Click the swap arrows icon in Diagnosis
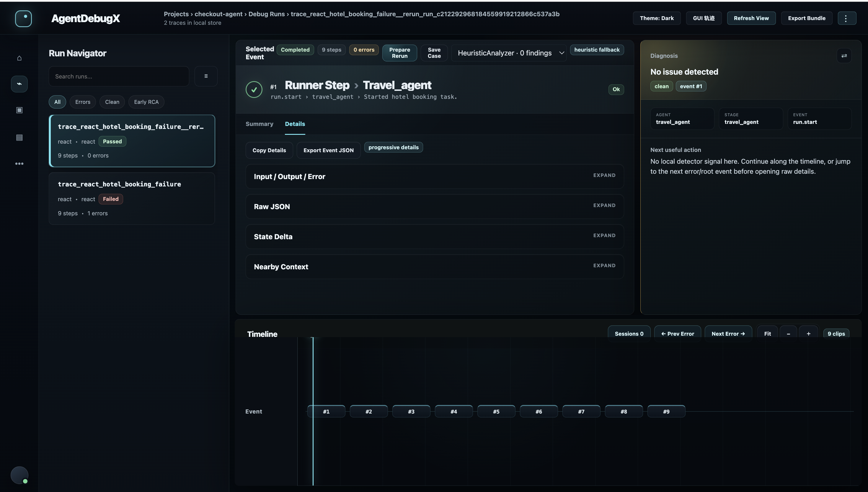This screenshot has height=492, width=868. [x=844, y=56]
